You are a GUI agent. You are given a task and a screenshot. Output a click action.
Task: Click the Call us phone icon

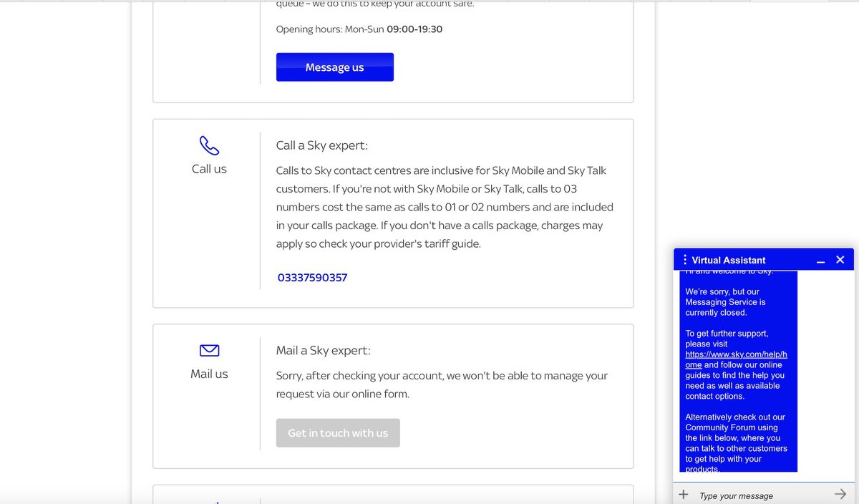209,145
